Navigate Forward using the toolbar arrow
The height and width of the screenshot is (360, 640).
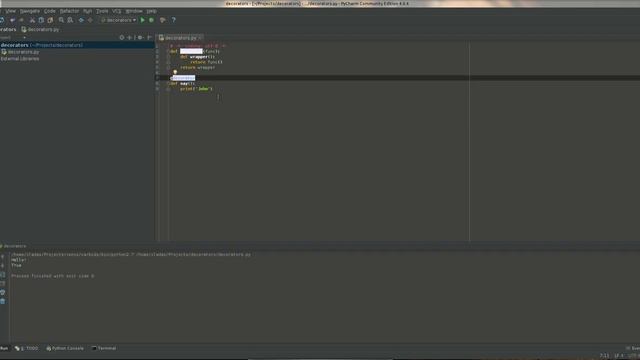(90, 20)
